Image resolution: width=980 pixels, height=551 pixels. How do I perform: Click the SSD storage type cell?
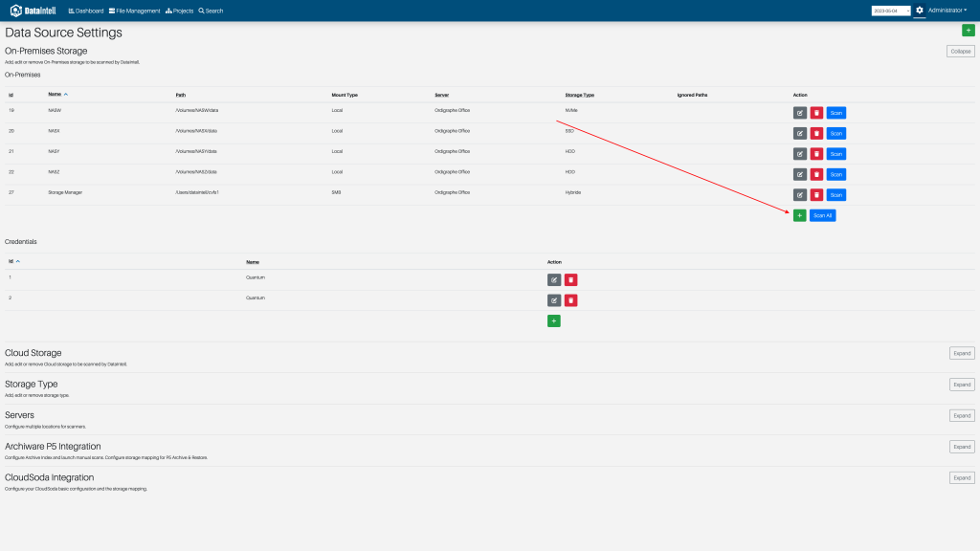coord(569,131)
